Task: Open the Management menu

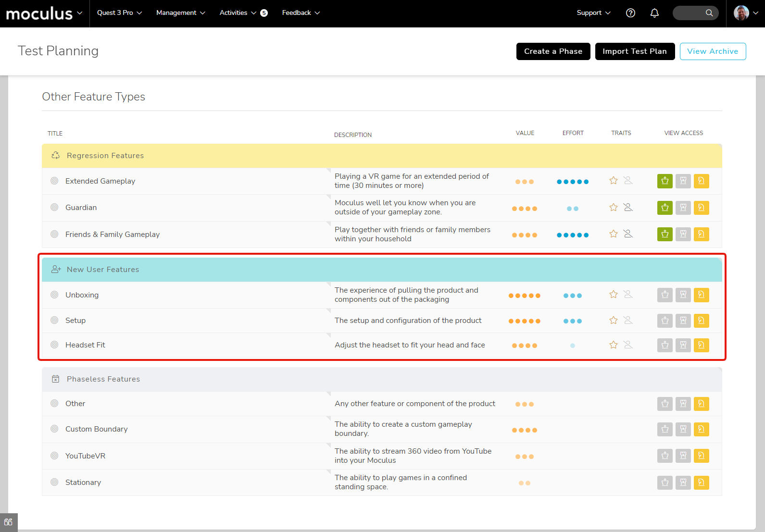Action: point(180,13)
